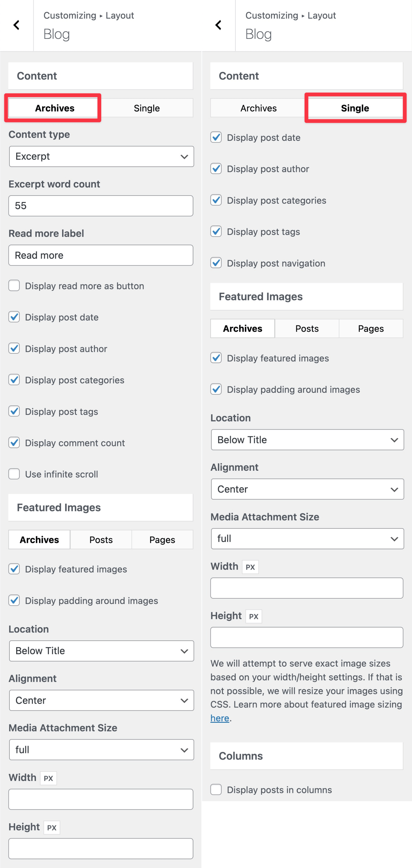
Task: Enable Display posts in columns
Action: pyautogui.click(x=216, y=789)
